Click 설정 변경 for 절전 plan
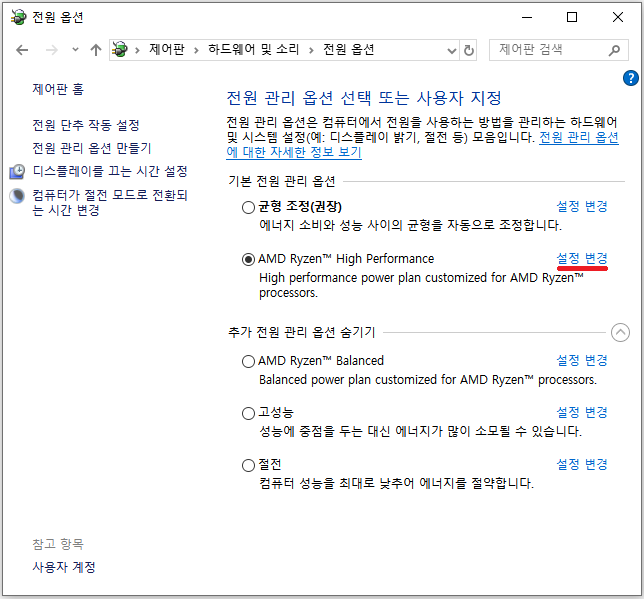 pos(582,464)
